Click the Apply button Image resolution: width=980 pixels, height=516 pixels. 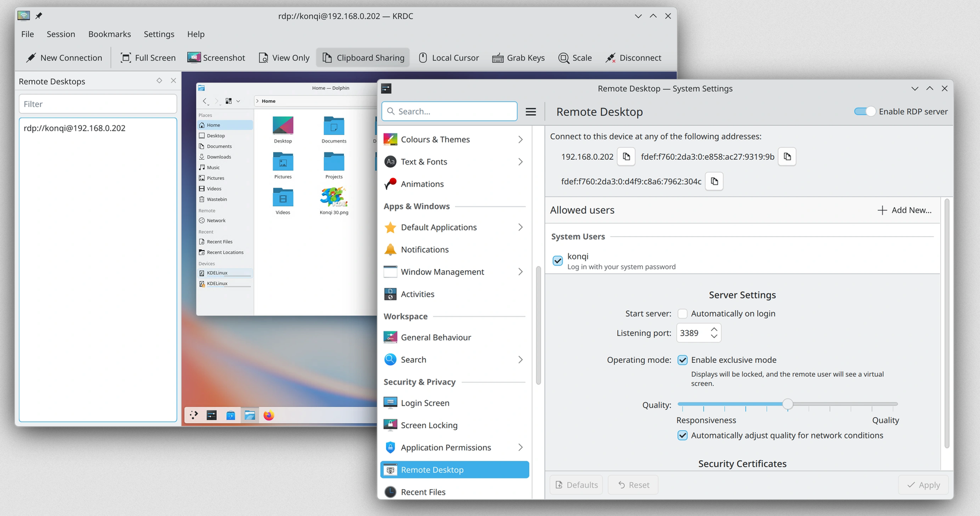pos(924,485)
